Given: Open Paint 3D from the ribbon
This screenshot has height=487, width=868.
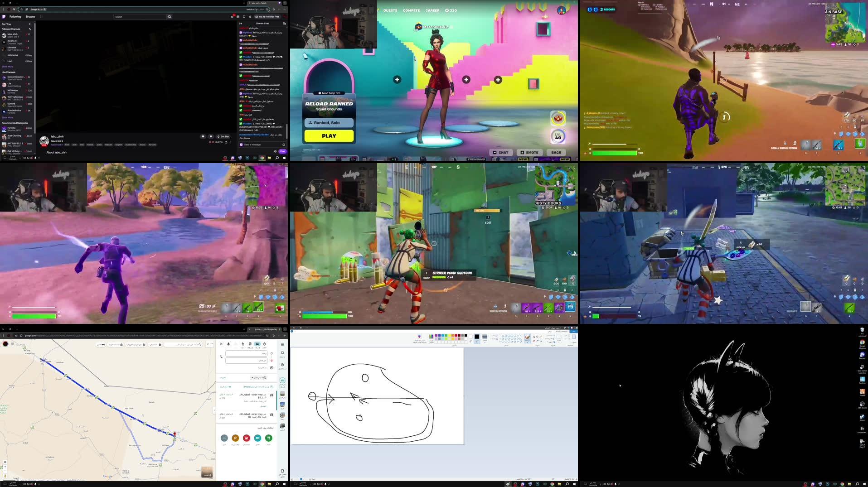Looking at the screenshot, I should click(x=419, y=338).
